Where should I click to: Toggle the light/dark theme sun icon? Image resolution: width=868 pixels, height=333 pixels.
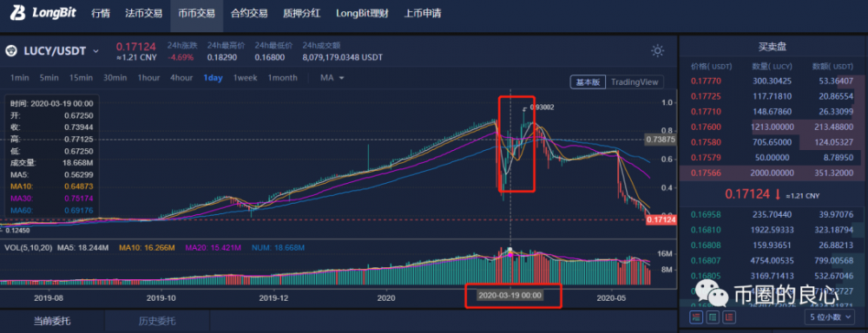[657, 51]
